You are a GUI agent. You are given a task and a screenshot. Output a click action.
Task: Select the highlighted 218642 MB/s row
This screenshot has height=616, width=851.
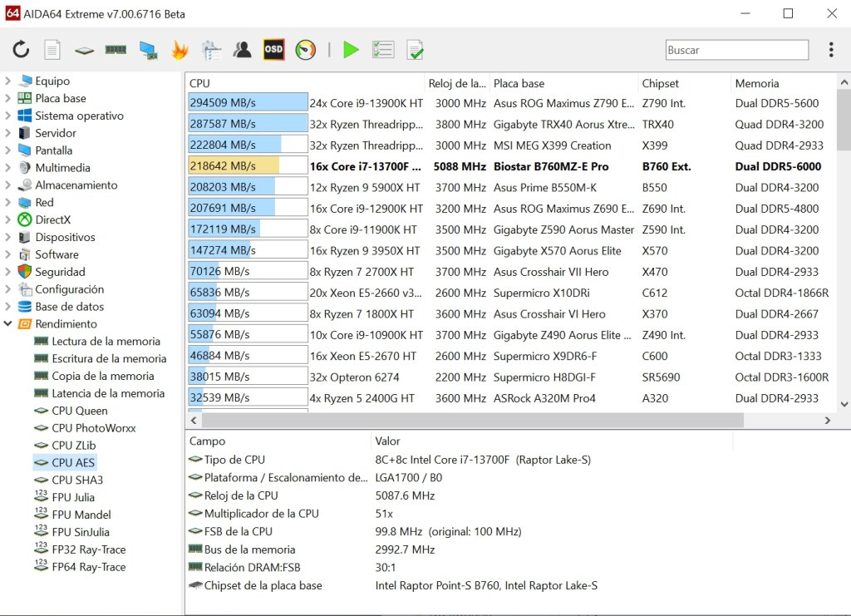[510, 166]
